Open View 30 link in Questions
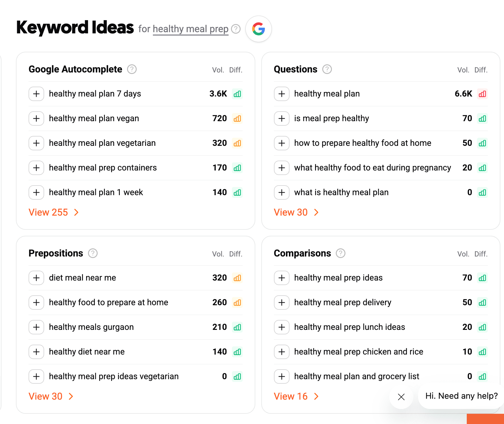Image resolution: width=504 pixels, height=424 pixels. click(x=296, y=212)
